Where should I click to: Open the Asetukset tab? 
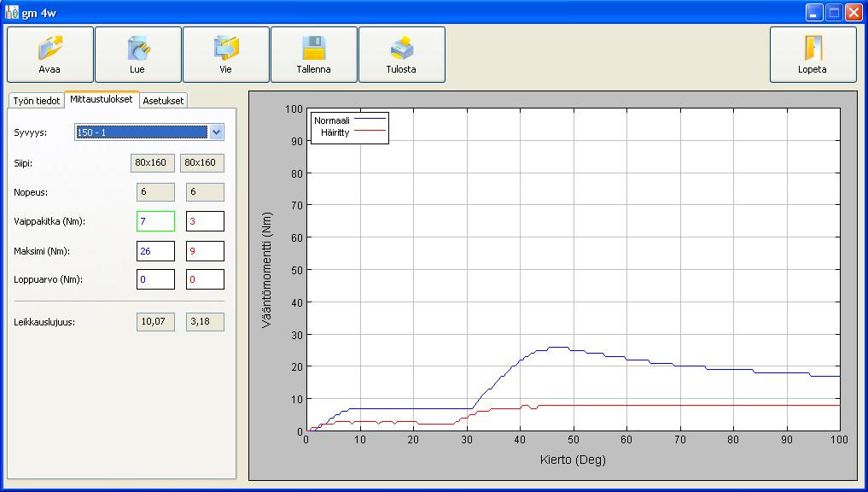[163, 101]
